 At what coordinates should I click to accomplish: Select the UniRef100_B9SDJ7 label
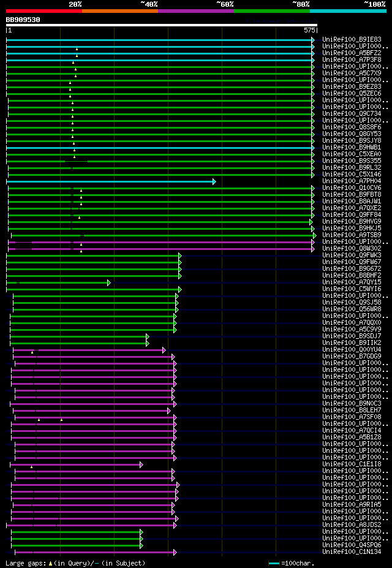(352, 336)
